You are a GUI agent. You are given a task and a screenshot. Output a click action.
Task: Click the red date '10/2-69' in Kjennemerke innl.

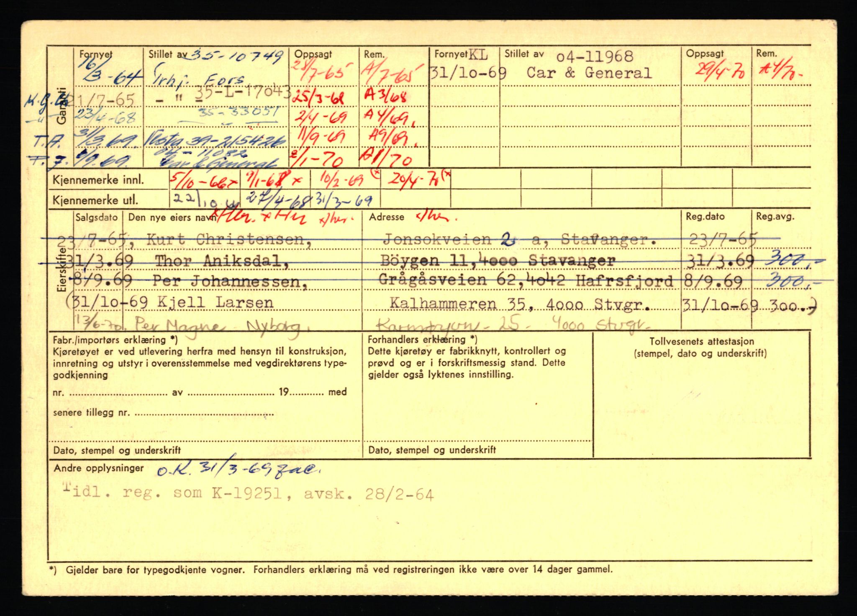coord(341,180)
